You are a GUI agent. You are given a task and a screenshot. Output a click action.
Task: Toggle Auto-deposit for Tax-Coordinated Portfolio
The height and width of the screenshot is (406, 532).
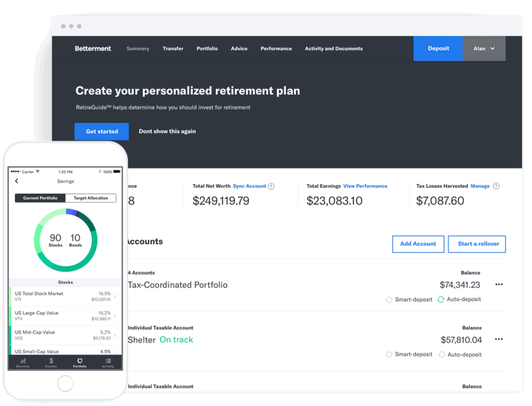(459, 300)
